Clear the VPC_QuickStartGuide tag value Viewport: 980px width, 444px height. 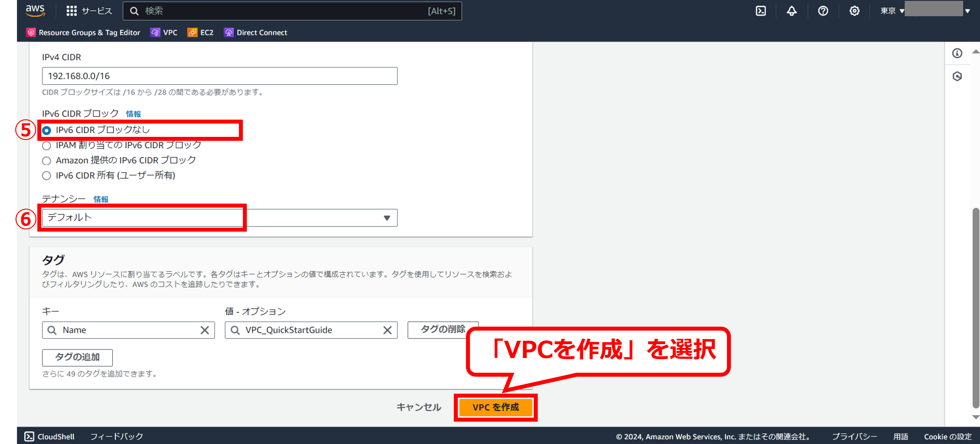387,330
